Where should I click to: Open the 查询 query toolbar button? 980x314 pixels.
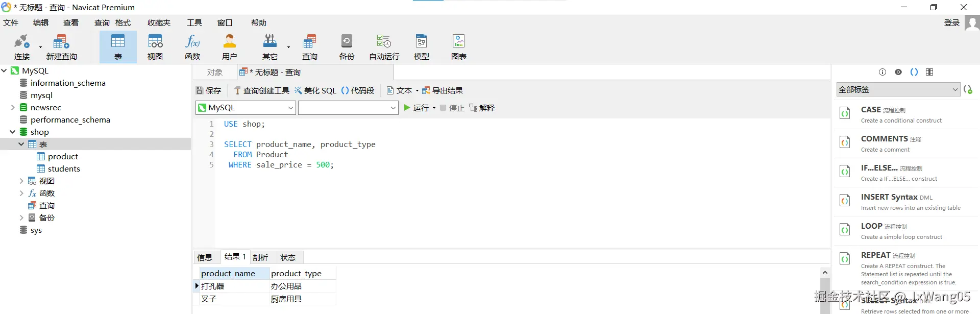(310, 47)
